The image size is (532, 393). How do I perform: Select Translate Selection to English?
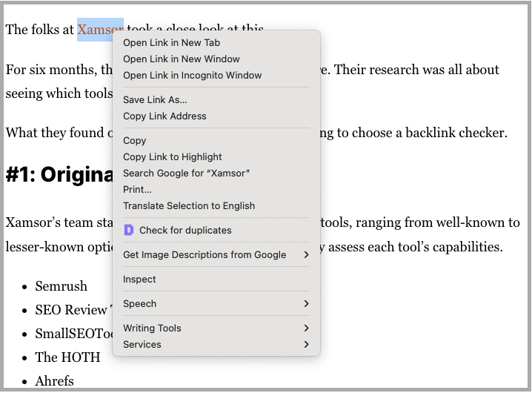pos(216,206)
